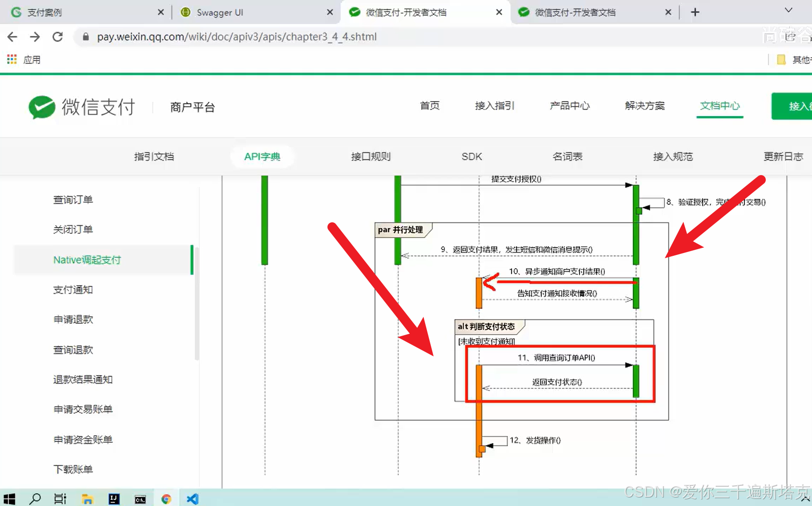The image size is (812, 506).
Task: Switch to the rightmost 微信支付-开发者文档 tab
Action: (x=594, y=12)
